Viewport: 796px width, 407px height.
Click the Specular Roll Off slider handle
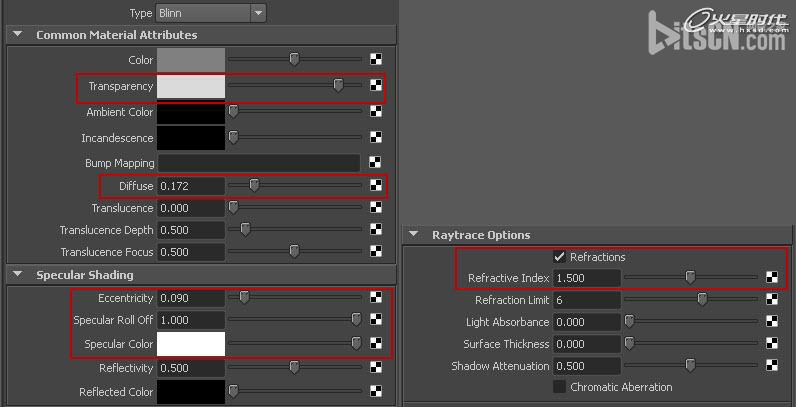(x=356, y=319)
